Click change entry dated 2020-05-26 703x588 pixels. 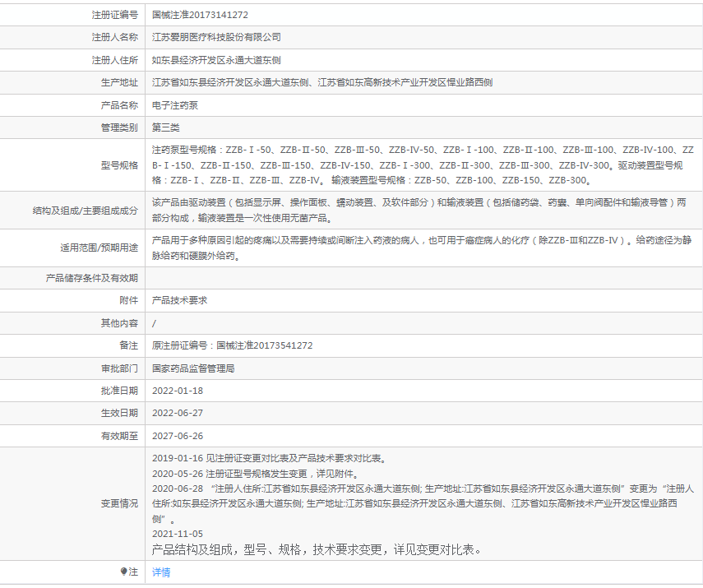click(x=255, y=474)
